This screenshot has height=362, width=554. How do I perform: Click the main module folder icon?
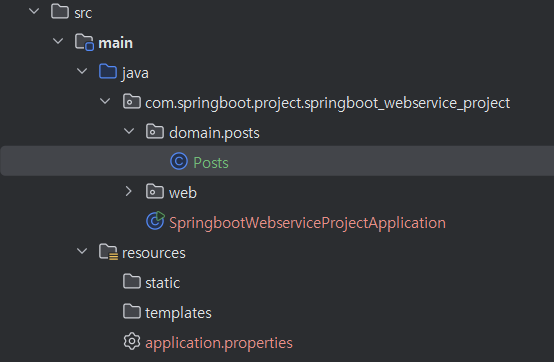point(84,42)
